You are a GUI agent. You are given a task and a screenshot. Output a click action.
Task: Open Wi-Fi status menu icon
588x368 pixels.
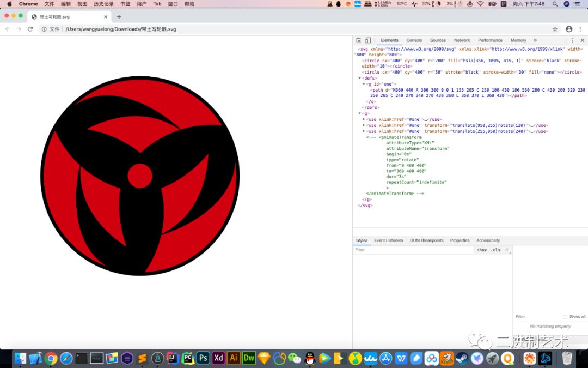(480, 4)
